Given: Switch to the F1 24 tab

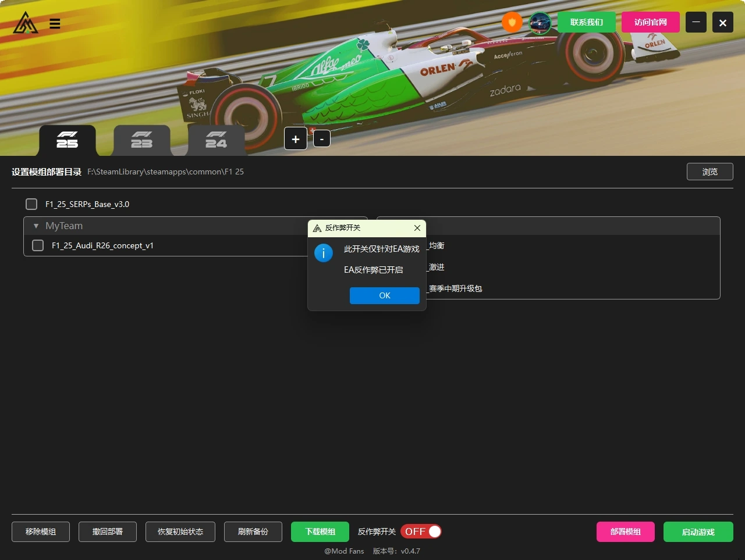Looking at the screenshot, I should 216,140.
